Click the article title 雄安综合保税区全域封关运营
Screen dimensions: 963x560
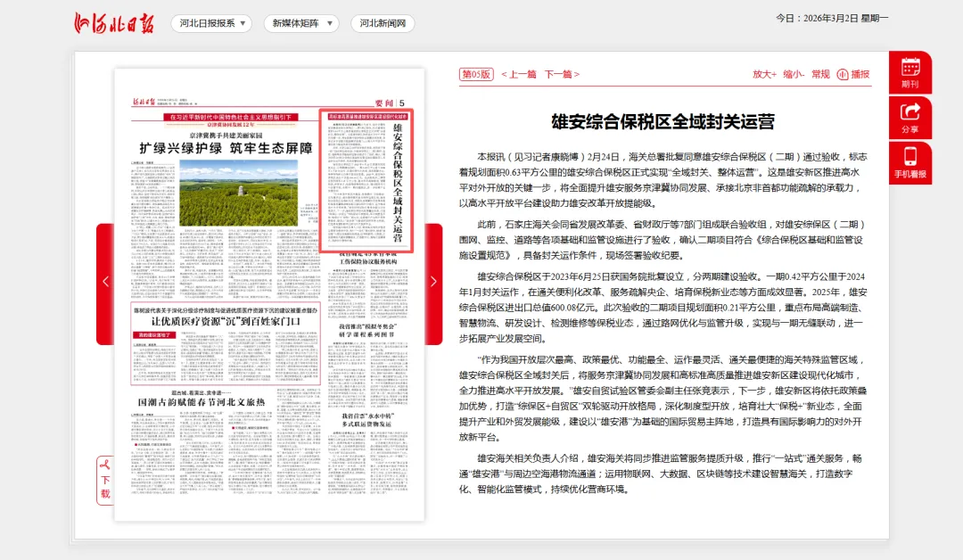(663, 121)
